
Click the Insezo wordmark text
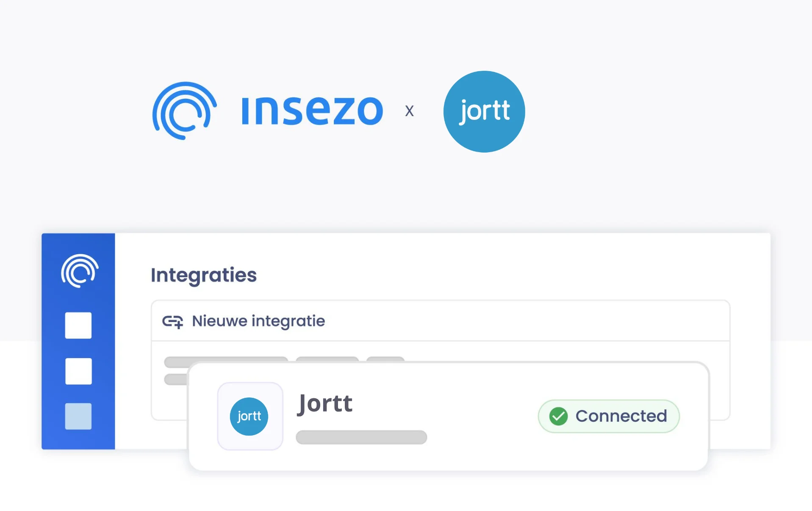312,111
